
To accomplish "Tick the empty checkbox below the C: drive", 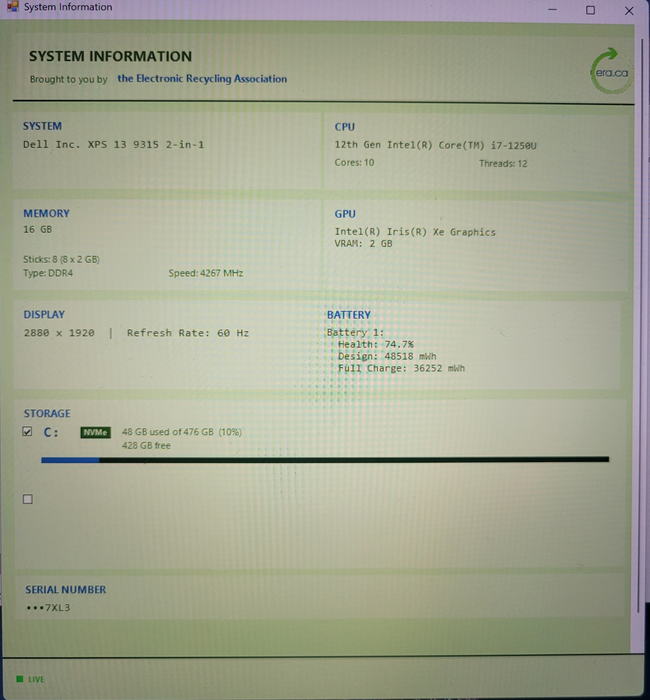I will [x=28, y=499].
